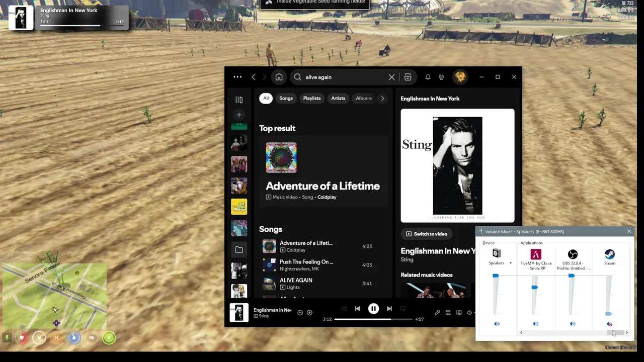Click Switch to video button
Viewport: 644px width, 362px height.
pos(427,234)
